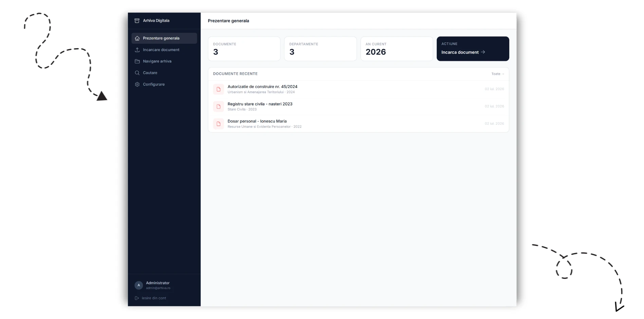Click the logout icon beside Iesire din cont
Viewport: 644px width, 319px height.
pos(137,298)
